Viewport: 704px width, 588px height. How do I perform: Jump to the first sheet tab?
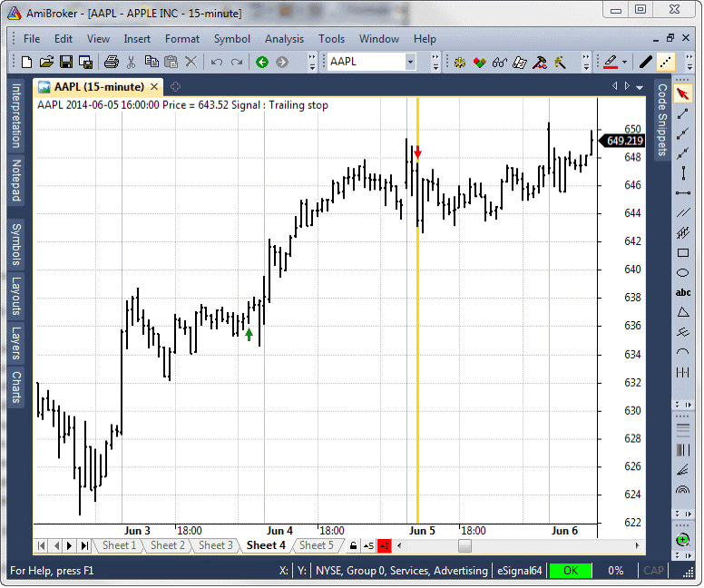click(x=42, y=545)
